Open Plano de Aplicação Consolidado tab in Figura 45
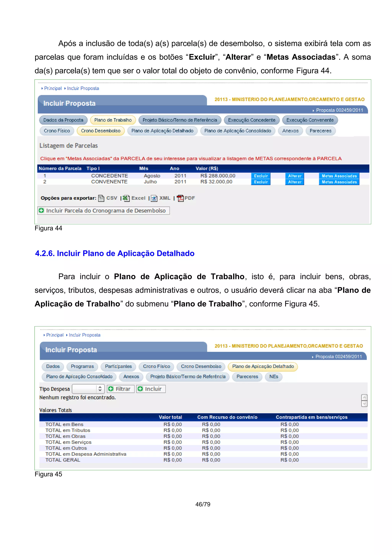The height and width of the screenshot is (555, 392). 79,377
